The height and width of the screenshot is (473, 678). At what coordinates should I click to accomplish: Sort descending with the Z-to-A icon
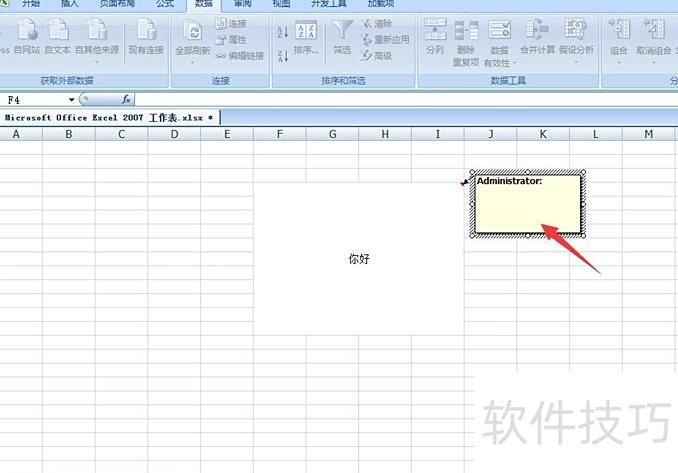[282, 56]
